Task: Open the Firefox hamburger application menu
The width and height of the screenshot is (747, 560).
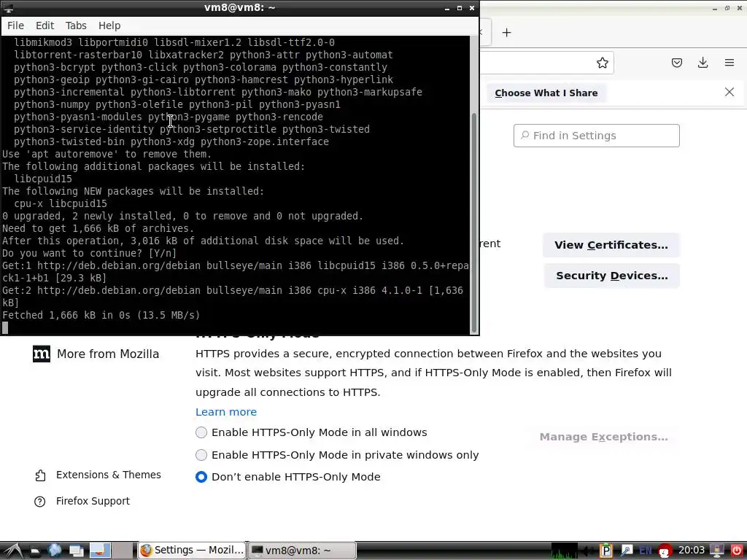Action: (x=729, y=63)
